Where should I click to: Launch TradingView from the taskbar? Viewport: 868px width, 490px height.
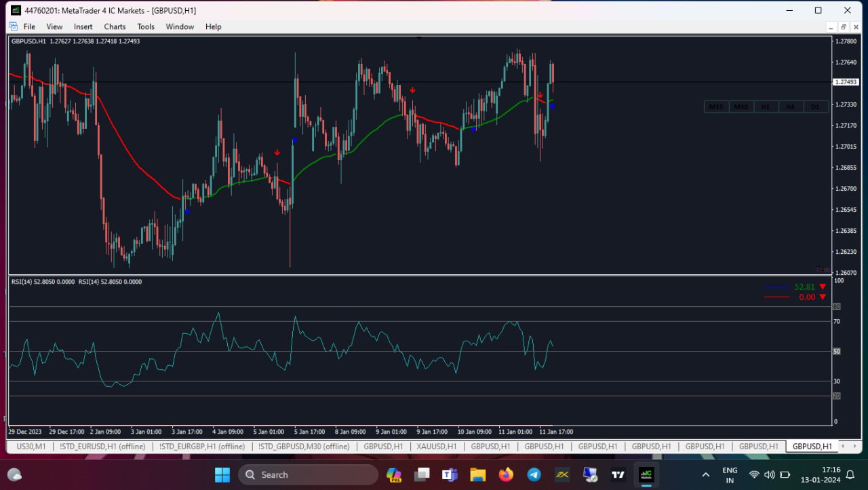pos(618,474)
